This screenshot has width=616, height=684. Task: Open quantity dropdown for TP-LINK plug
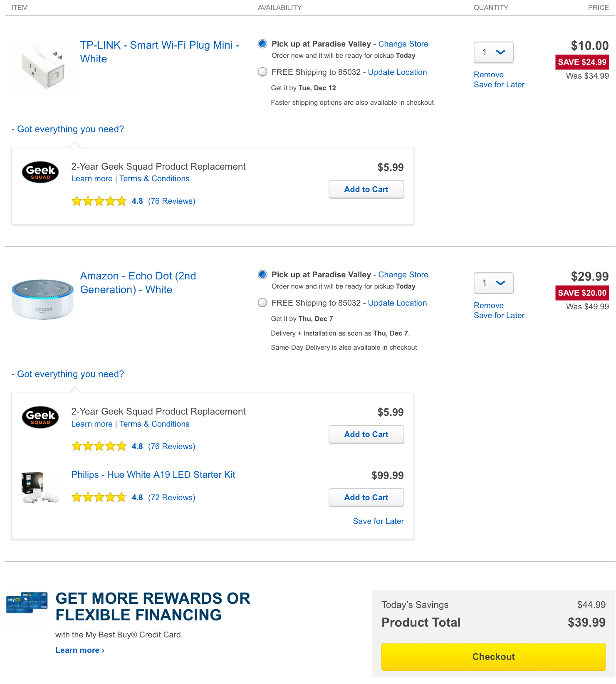point(493,52)
